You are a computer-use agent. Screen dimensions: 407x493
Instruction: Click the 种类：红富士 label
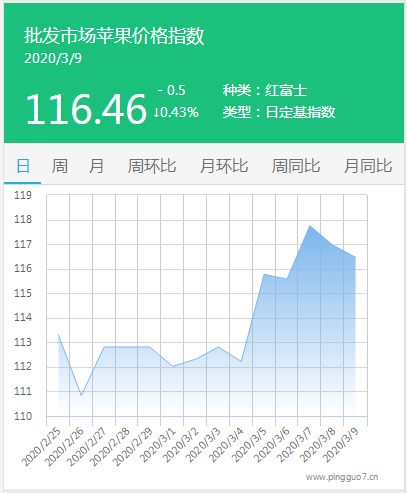tap(265, 90)
